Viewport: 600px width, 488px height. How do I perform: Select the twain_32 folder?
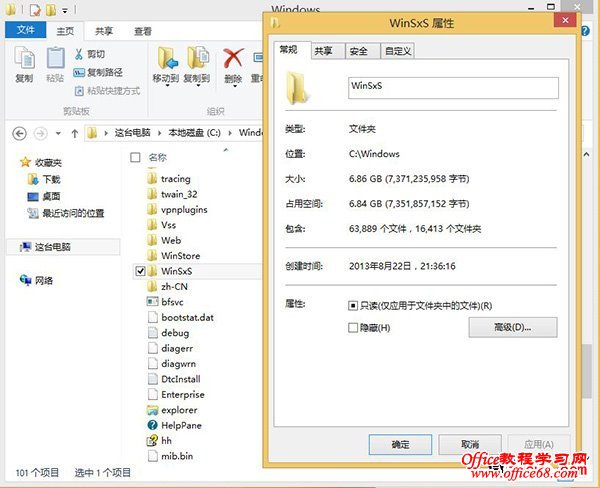pos(172,194)
